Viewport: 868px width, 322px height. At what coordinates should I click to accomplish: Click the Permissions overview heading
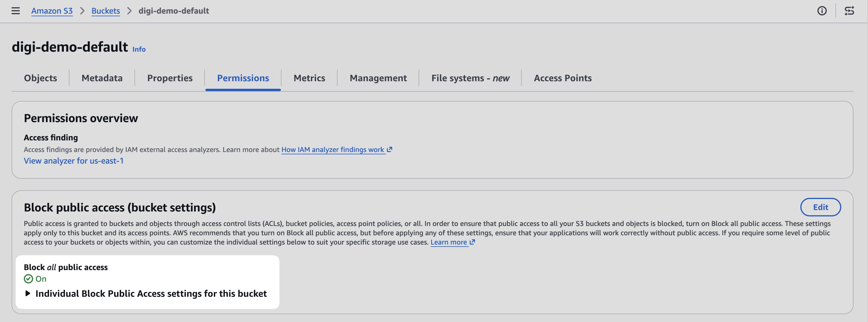tap(81, 118)
